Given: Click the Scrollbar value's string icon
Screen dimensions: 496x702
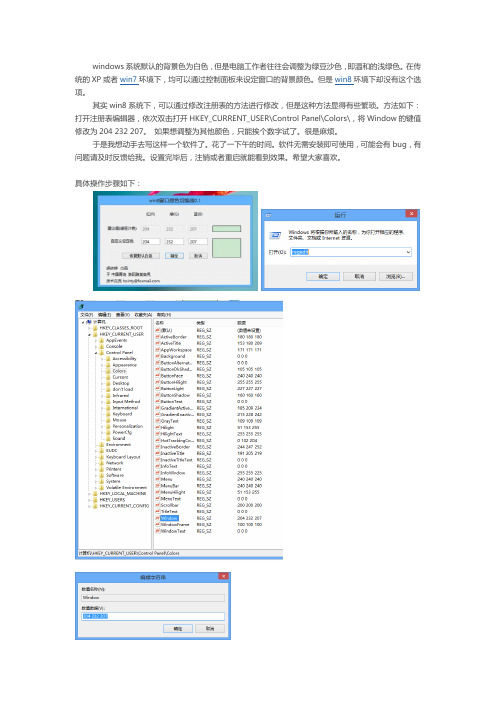Looking at the screenshot, I should [158, 505].
